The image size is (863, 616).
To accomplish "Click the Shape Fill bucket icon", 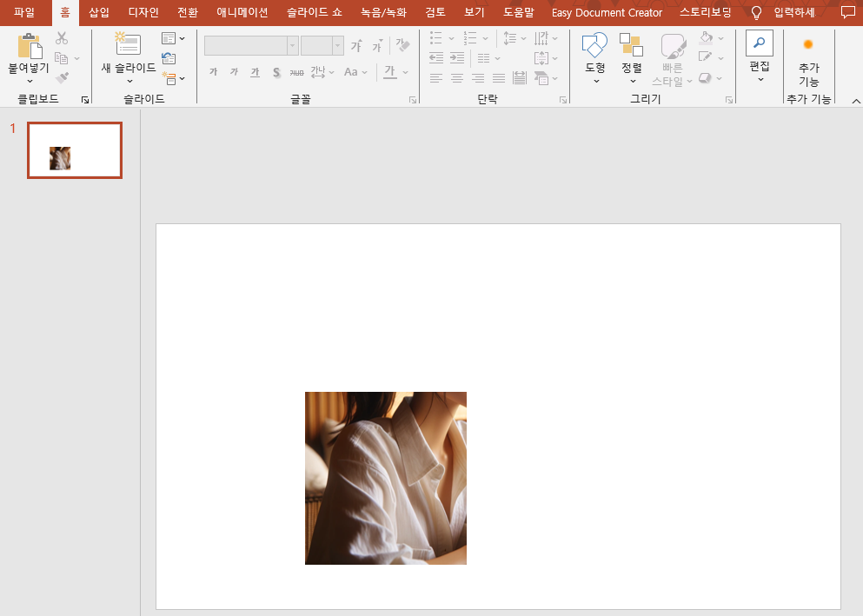I will [707, 38].
